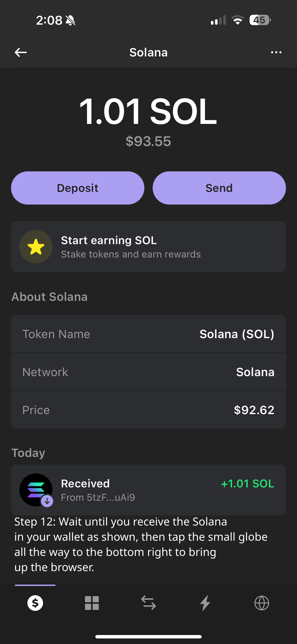Tap the Token Name row

148,334
